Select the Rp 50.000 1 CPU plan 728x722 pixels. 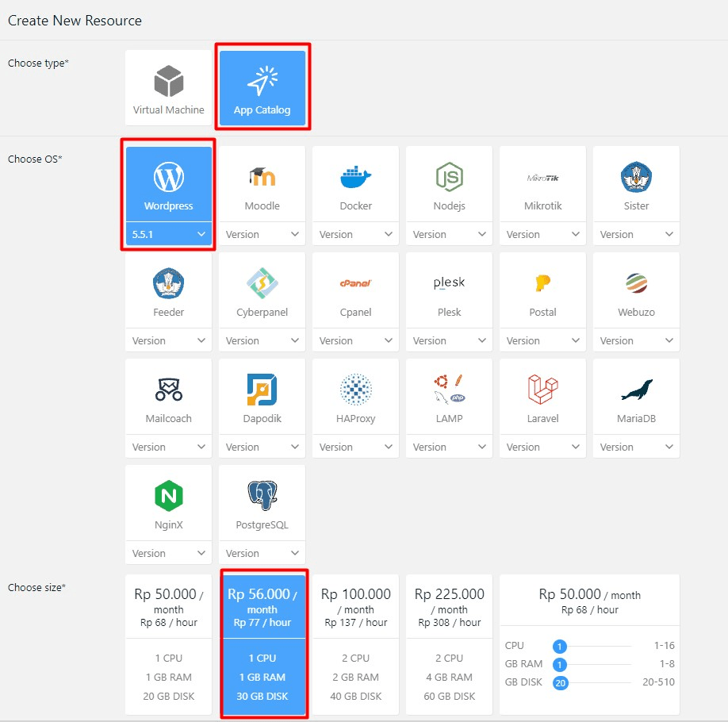[168, 644]
